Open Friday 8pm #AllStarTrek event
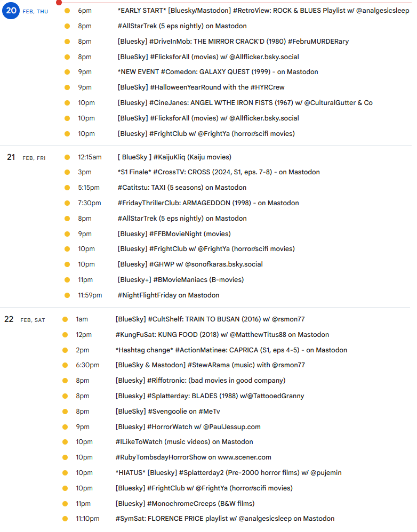This screenshot has height=532, width=417. tap(182, 219)
